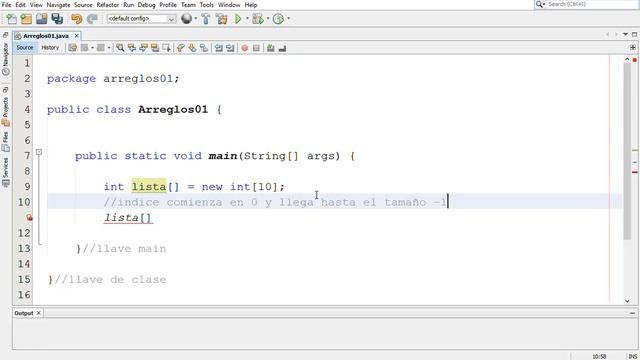Show the opened documents list arrow
This screenshot has height=360, width=640.
625,35
